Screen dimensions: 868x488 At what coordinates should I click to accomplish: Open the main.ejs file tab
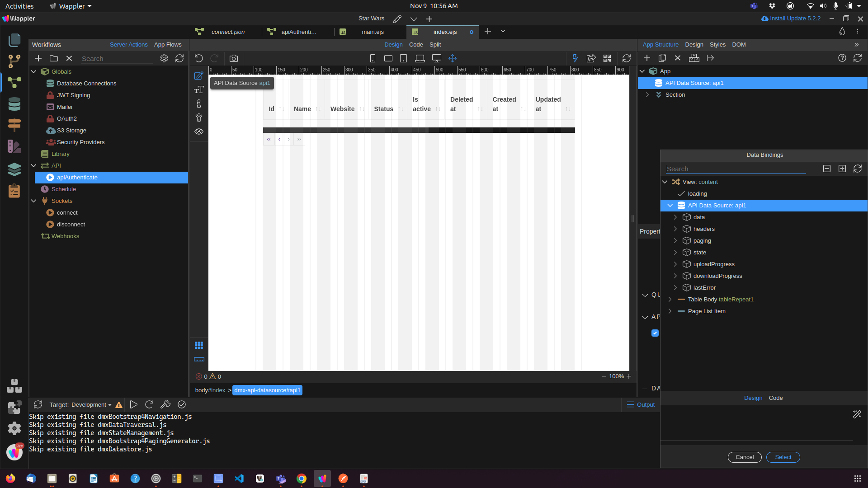pyautogui.click(x=373, y=32)
